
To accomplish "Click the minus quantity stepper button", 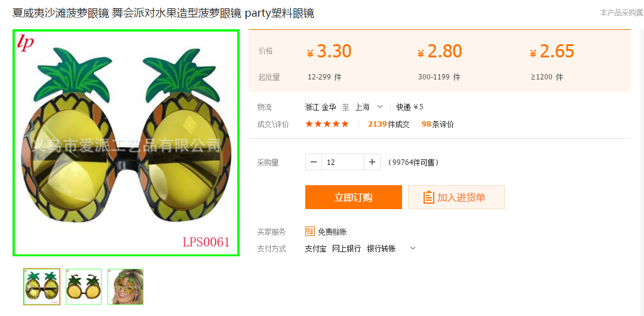I will coord(314,162).
